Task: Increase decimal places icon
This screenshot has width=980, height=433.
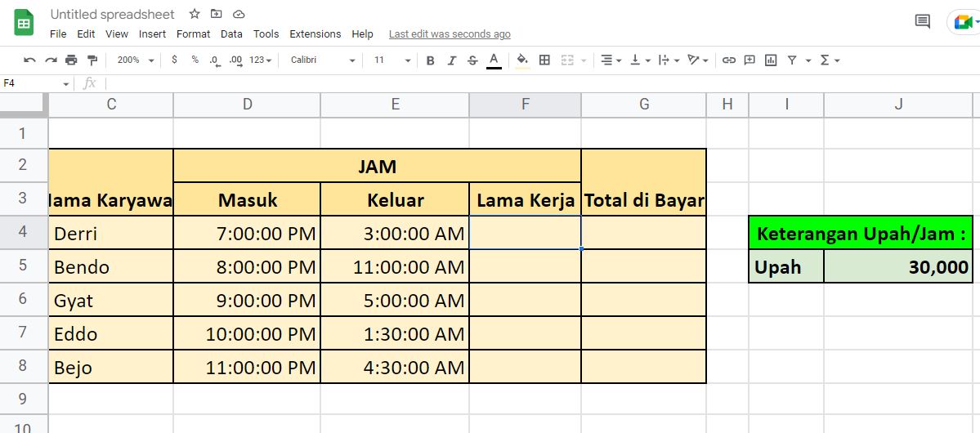Action: click(x=235, y=60)
